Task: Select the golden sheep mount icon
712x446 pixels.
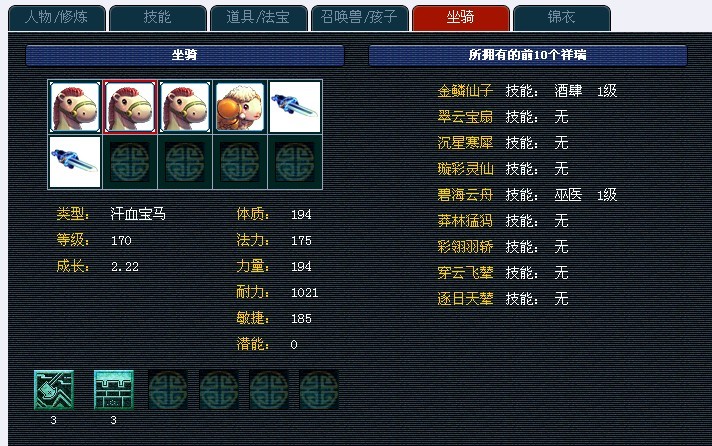Action: pyautogui.click(x=240, y=107)
